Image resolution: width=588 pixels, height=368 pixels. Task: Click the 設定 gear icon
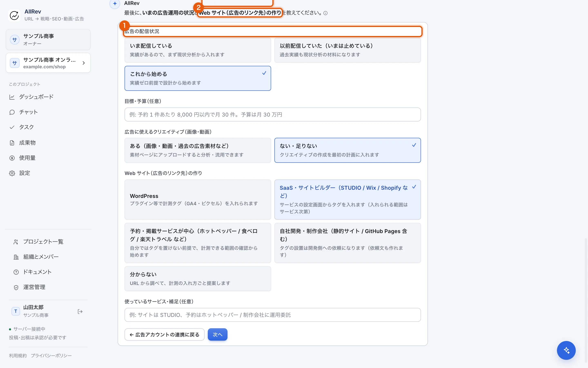click(x=12, y=173)
